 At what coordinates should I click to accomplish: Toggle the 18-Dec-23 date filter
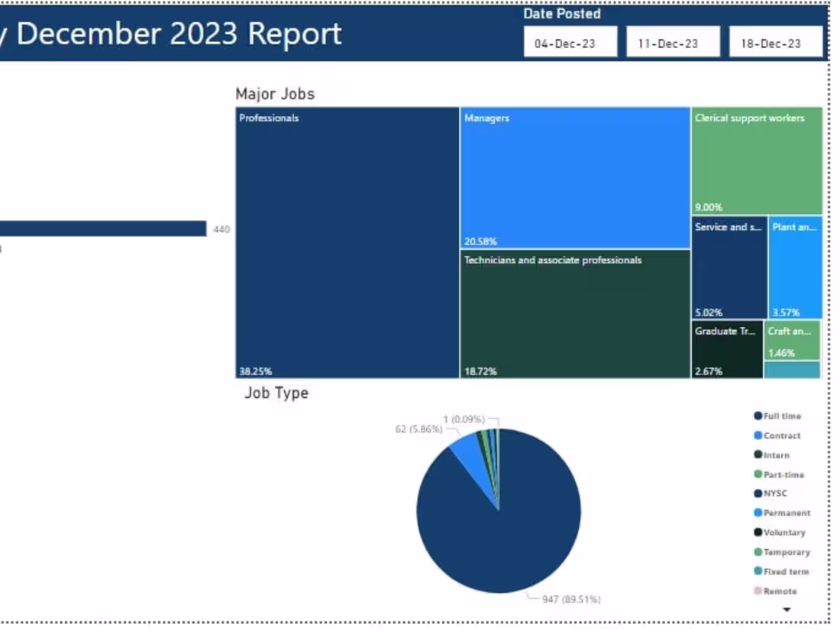pyautogui.click(x=776, y=42)
